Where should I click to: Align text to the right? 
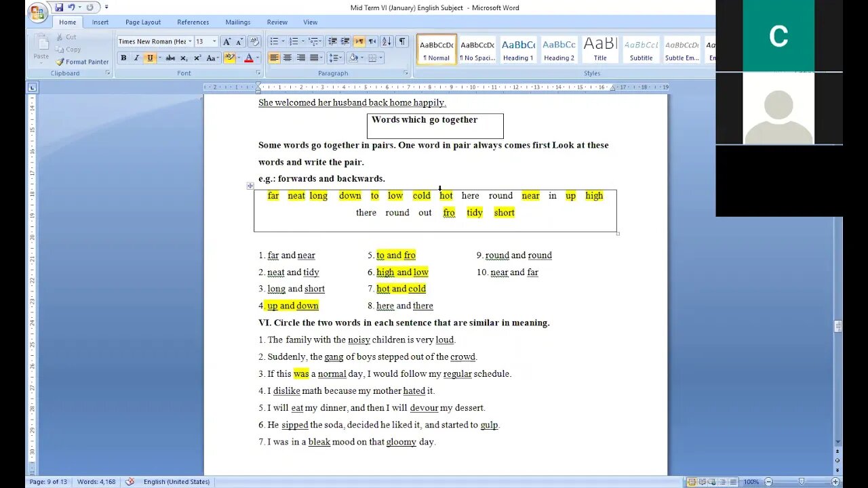pyautogui.click(x=301, y=58)
